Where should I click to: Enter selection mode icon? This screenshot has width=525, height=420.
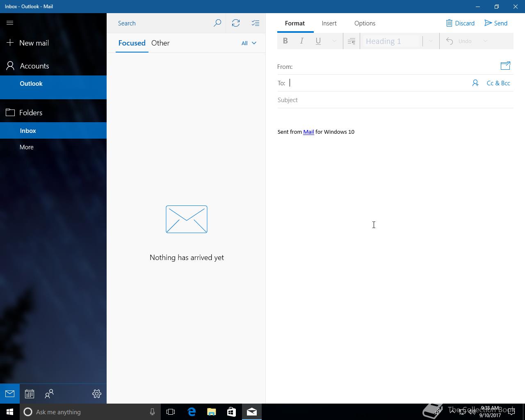256,23
